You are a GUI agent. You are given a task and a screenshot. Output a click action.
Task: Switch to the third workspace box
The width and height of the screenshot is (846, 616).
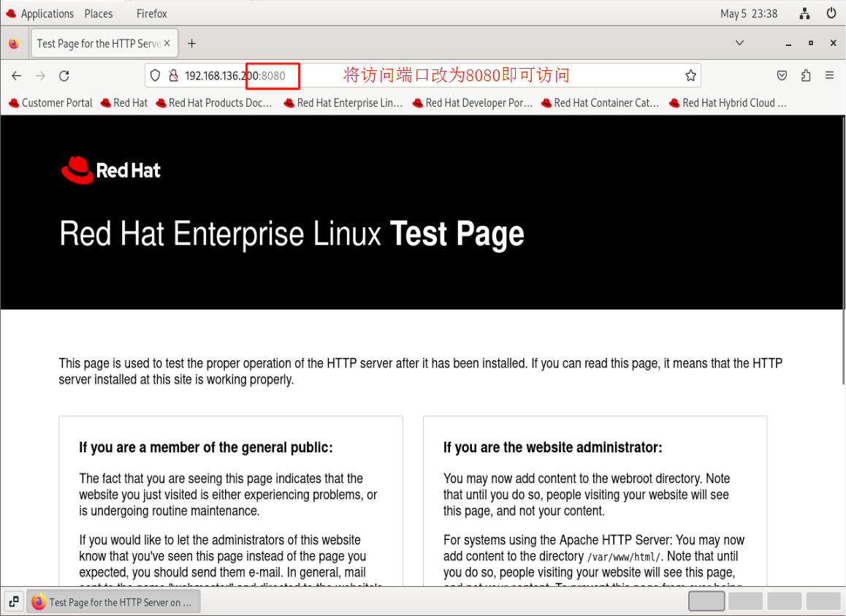tap(784, 601)
